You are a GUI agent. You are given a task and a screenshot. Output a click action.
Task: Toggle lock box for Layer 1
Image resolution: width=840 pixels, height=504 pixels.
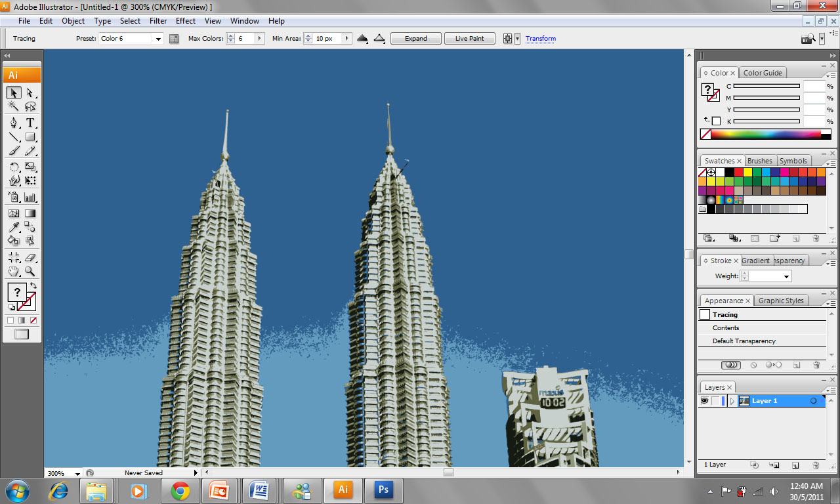(x=715, y=400)
